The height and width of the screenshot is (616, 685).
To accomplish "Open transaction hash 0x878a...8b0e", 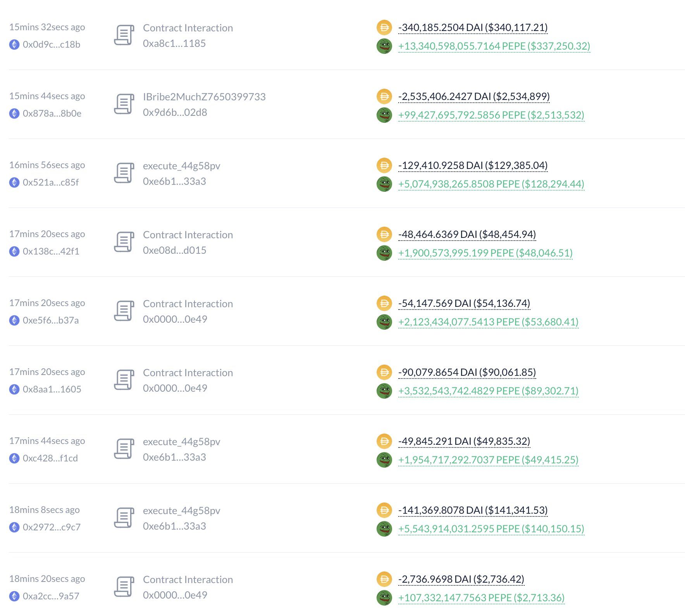I will tap(52, 114).
